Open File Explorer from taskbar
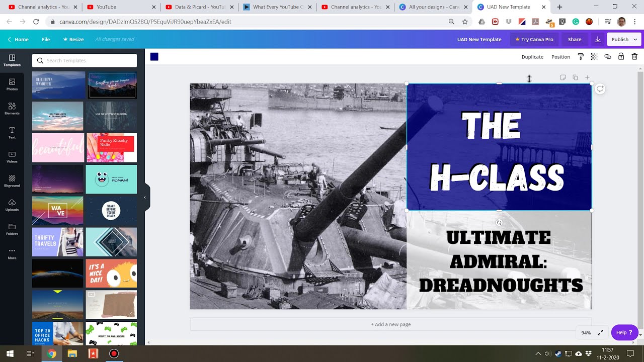The image size is (644, 362). click(72, 353)
